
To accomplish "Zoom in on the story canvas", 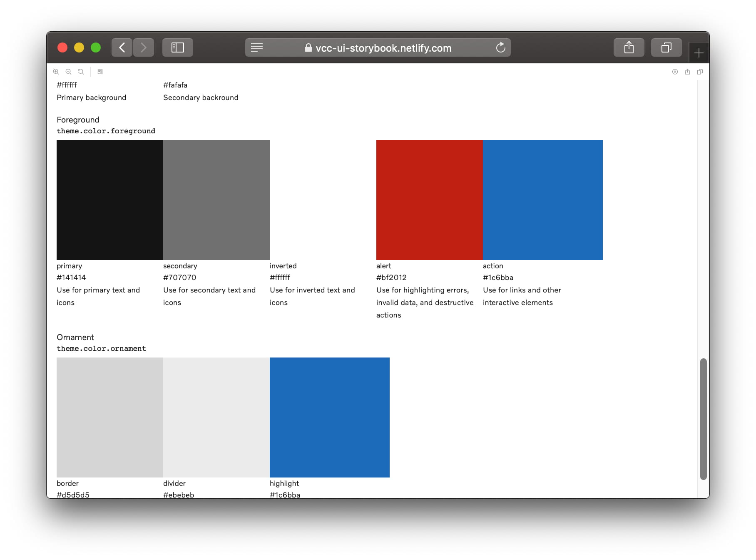I will [x=56, y=71].
